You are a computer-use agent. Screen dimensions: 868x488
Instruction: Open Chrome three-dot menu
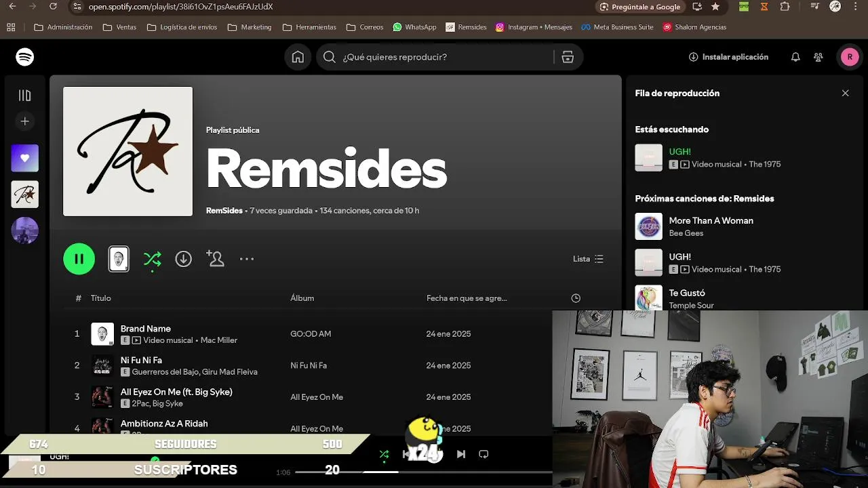point(857,7)
